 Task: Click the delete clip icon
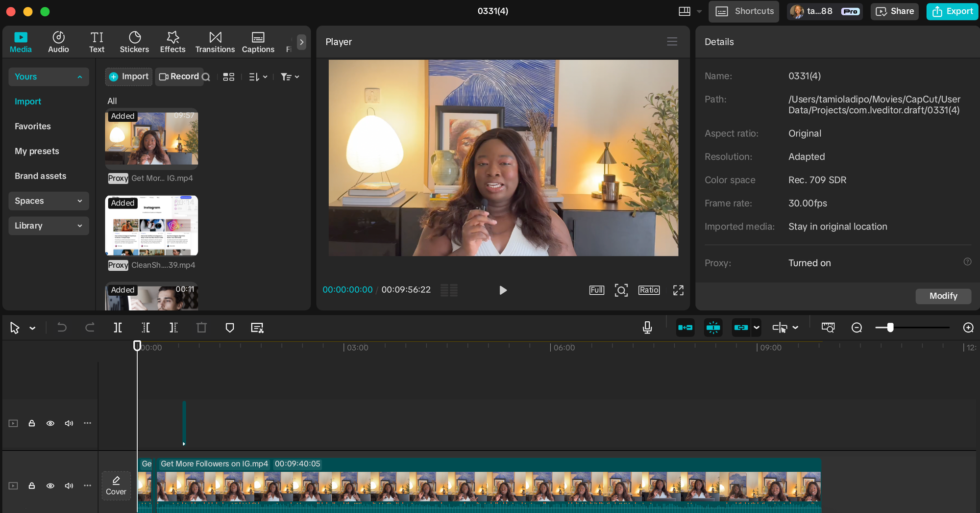click(x=201, y=328)
